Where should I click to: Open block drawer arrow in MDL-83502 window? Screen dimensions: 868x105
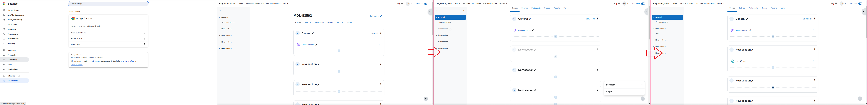[430, 12]
